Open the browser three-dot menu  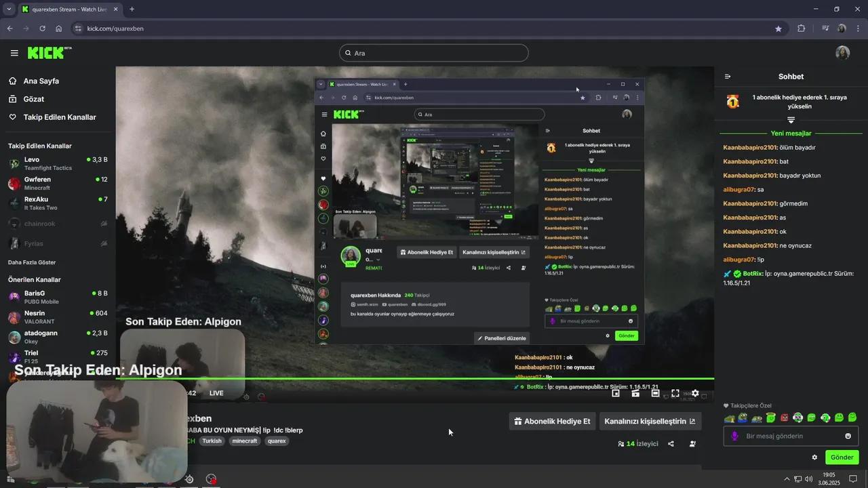[858, 28]
